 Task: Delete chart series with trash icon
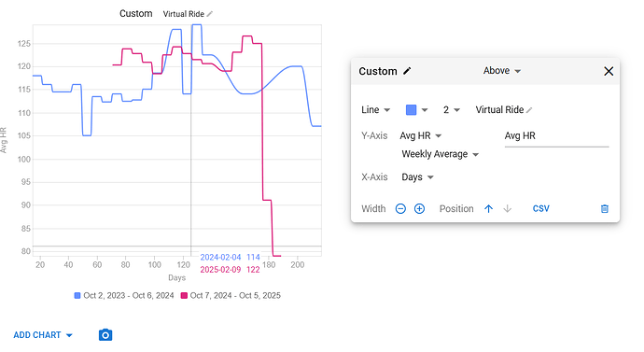[605, 208]
